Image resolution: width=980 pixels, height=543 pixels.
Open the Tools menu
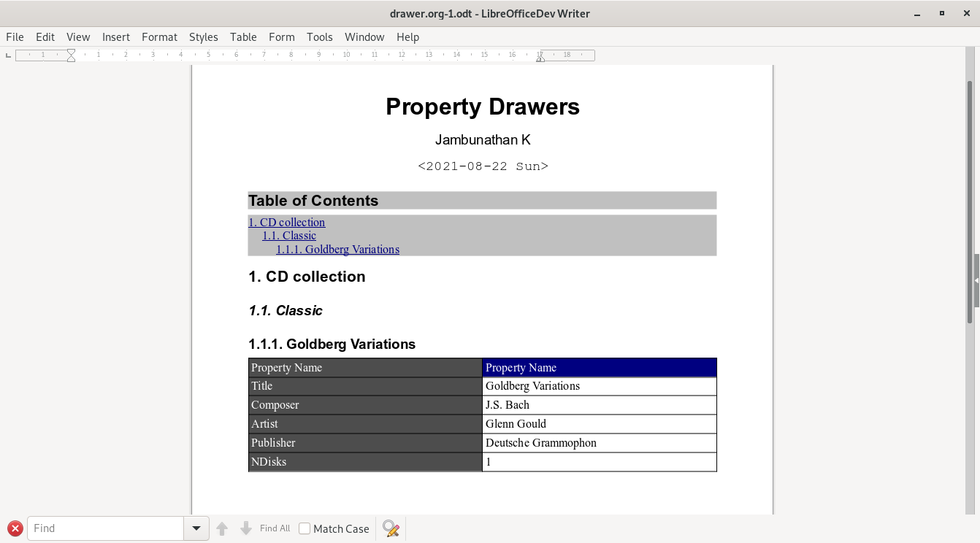click(320, 37)
